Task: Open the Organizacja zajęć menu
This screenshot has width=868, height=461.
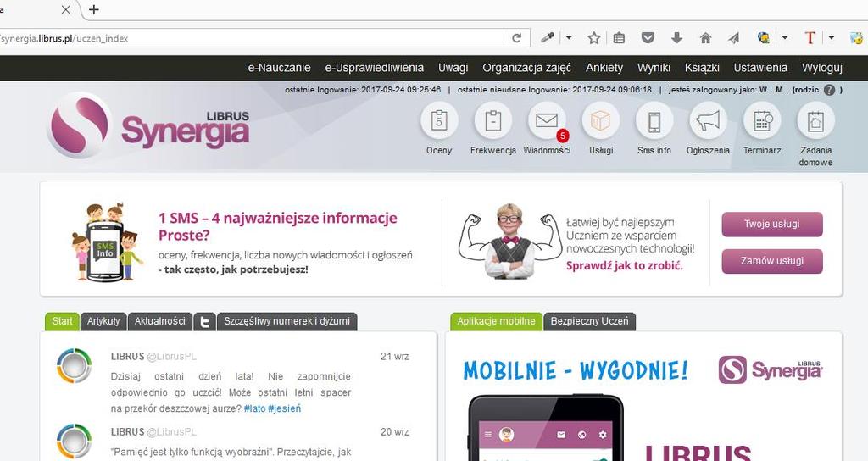Action: (x=526, y=68)
